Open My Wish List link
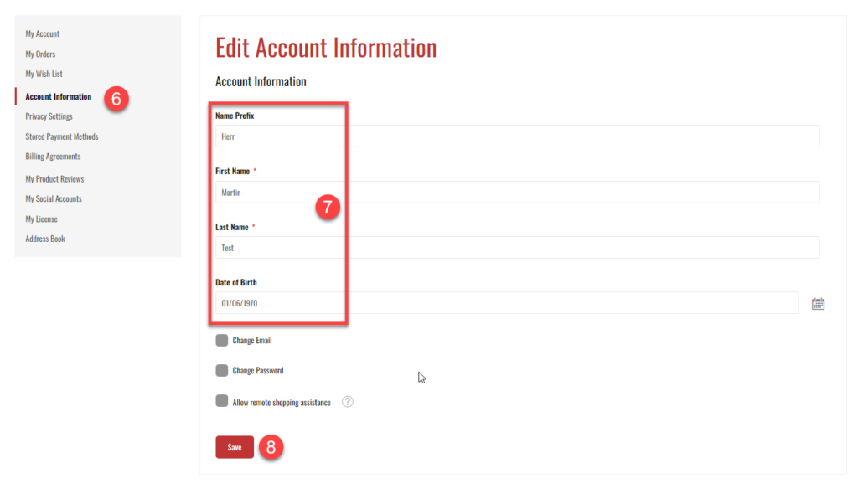The width and height of the screenshot is (858, 504). (44, 75)
